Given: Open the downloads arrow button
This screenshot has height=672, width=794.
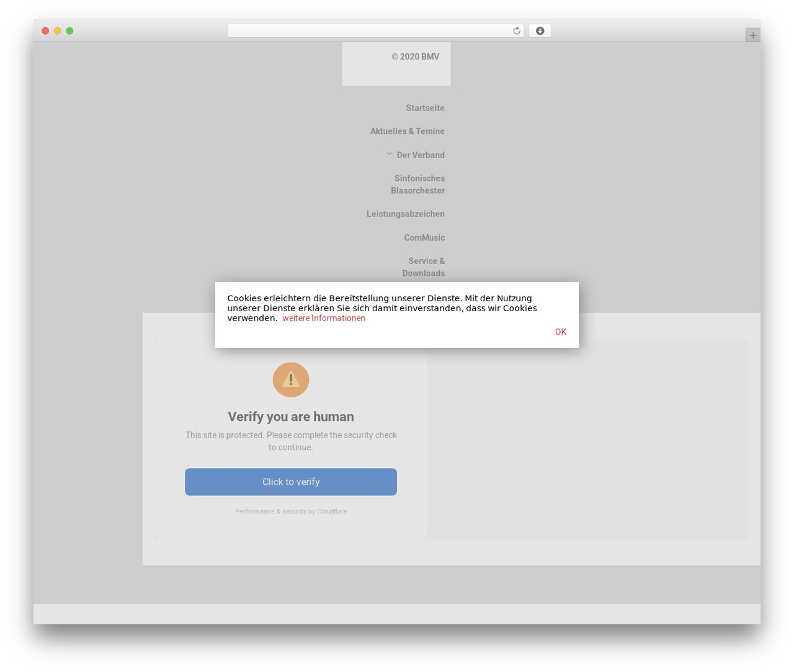Looking at the screenshot, I should pyautogui.click(x=540, y=31).
